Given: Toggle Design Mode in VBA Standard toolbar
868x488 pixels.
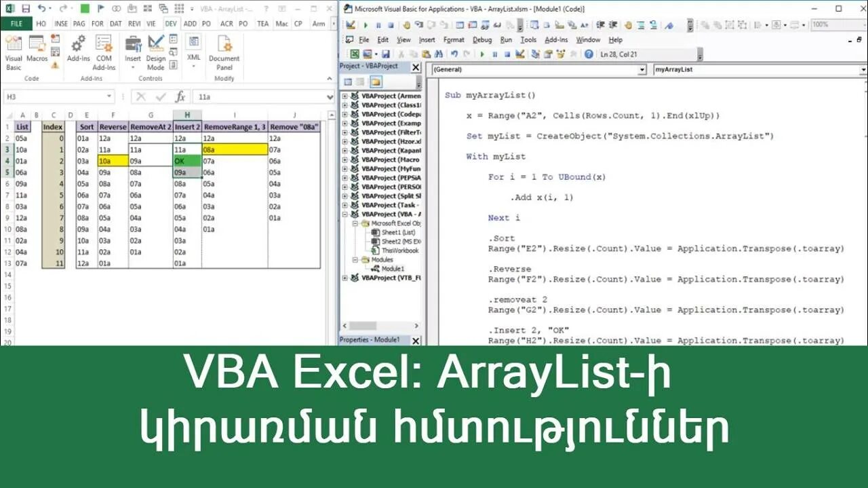Looking at the screenshot, I should pyautogui.click(x=521, y=54).
